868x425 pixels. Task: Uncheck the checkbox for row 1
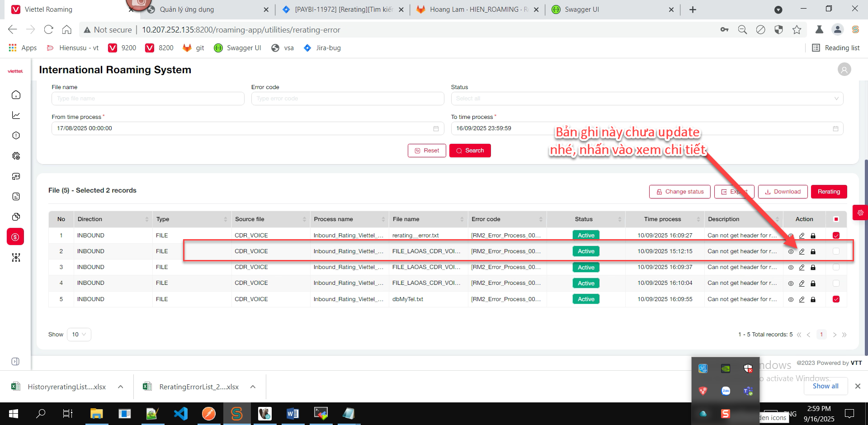(836, 236)
